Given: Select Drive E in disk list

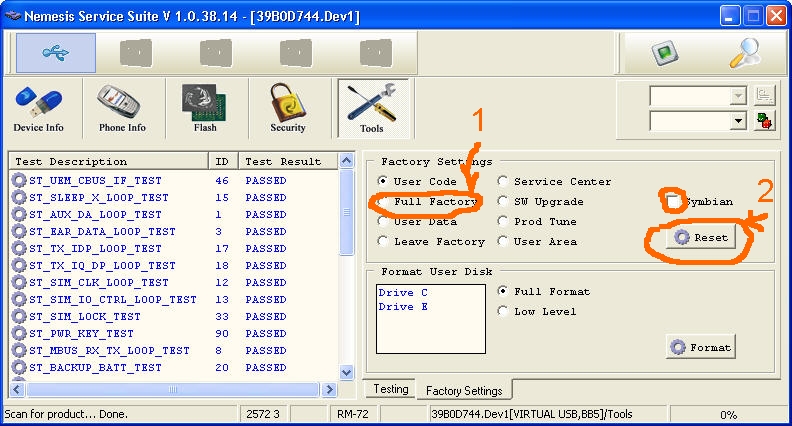Looking at the screenshot, I should click(403, 307).
